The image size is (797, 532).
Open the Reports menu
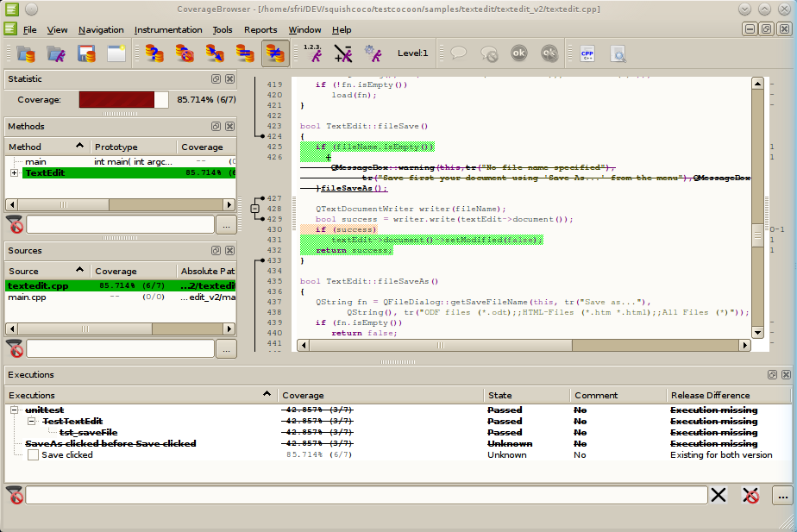[x=260, y=29]
